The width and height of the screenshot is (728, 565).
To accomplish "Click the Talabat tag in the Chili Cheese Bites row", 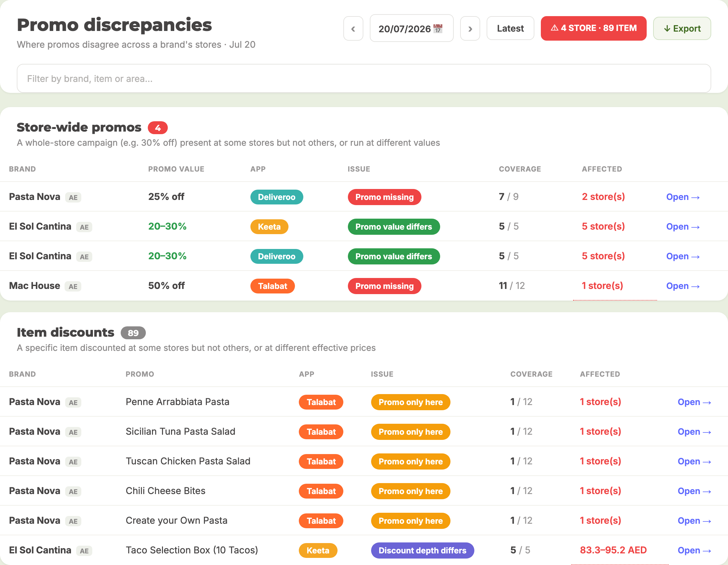I will click(321, 491).
